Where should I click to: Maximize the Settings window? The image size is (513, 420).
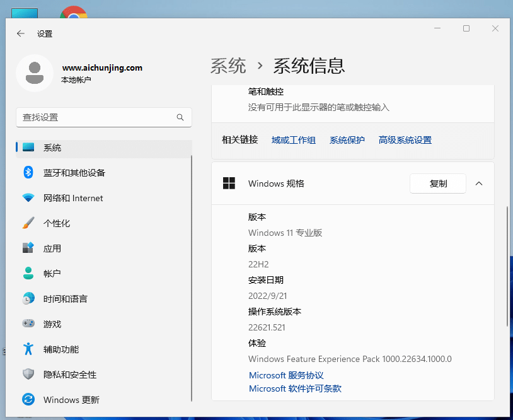466,28
